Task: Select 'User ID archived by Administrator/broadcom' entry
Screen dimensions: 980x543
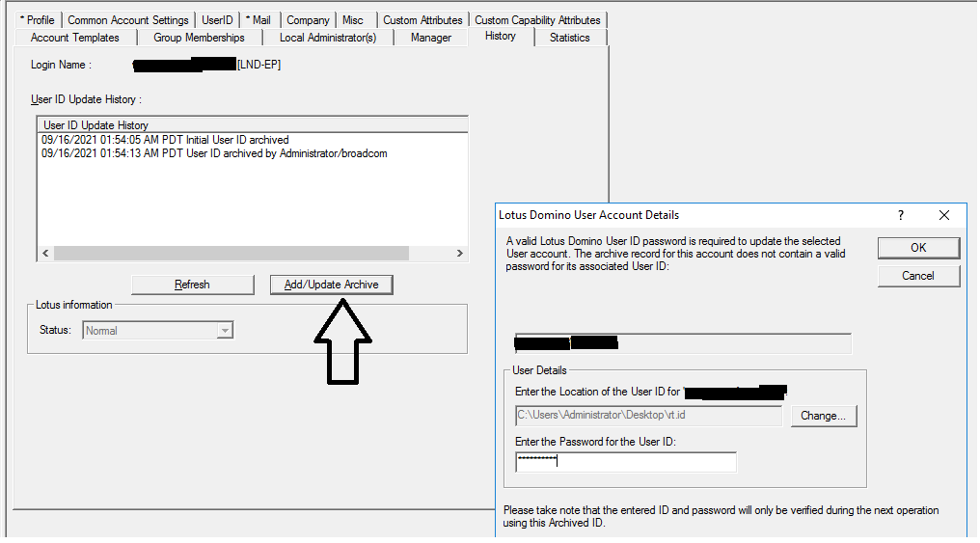Action: [x=214, y=153]
